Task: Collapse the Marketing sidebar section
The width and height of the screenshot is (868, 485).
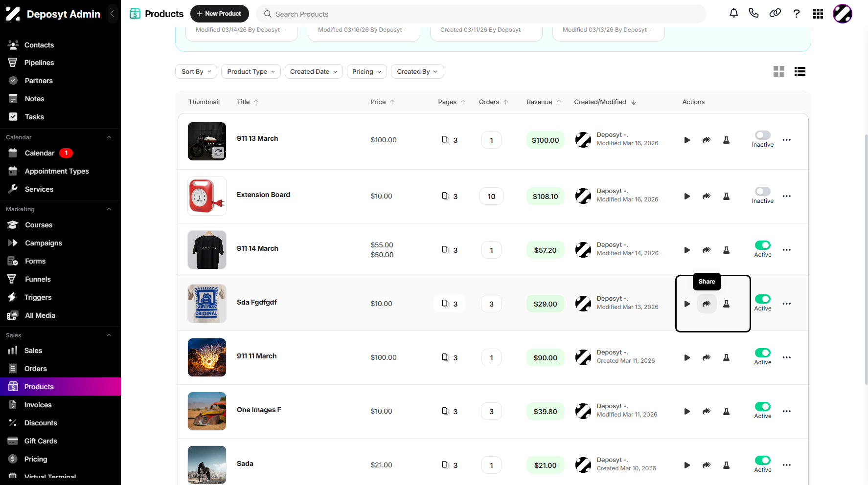Action: 109,209
